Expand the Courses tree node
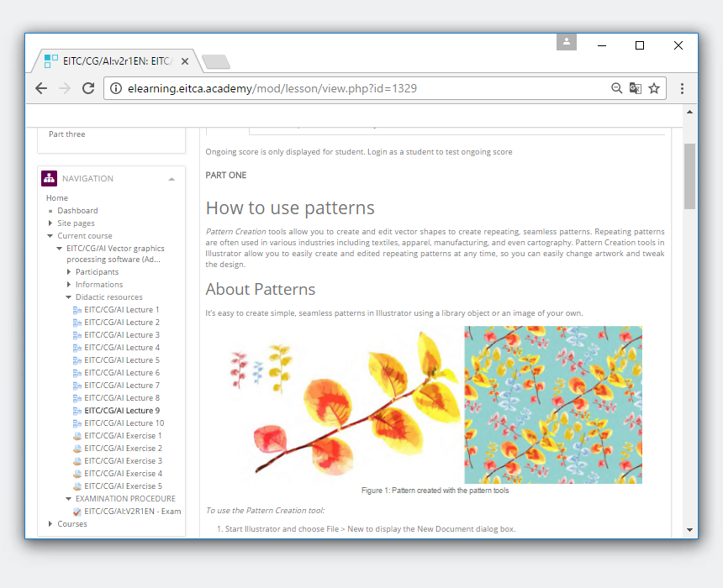The width and height of the screenshot is (723, 588). (50, 524)
